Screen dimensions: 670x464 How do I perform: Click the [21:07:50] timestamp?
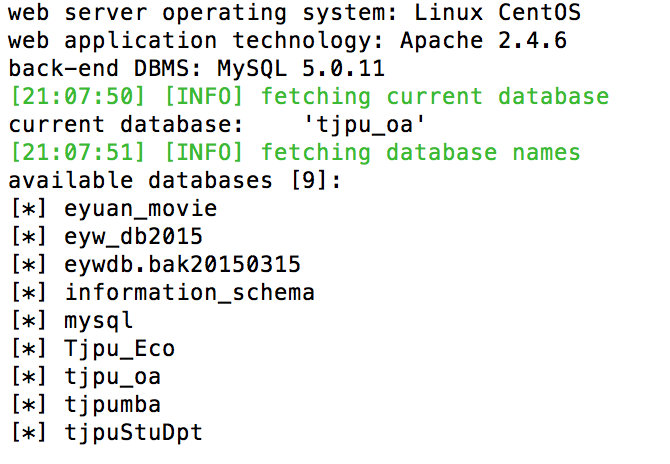click(x=78, y=96)
